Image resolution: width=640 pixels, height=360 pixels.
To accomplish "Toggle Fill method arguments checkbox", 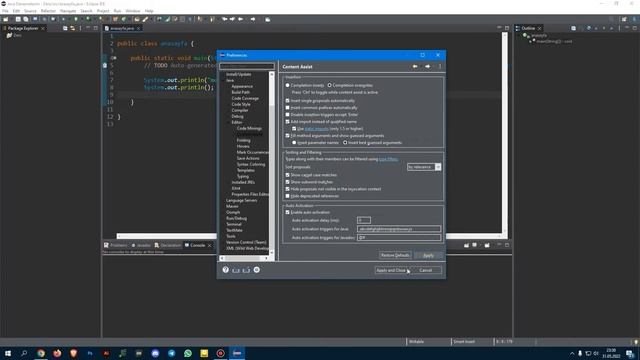I will coord(287,136).
